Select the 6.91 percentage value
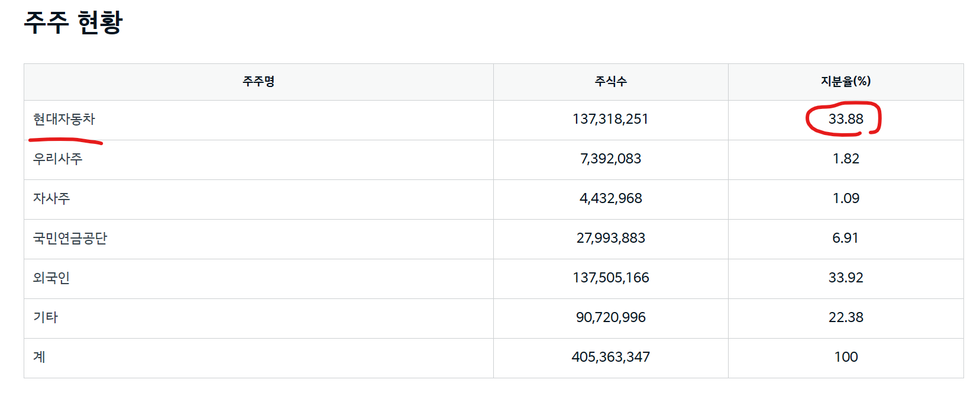The width and height of the screenshot is (980, 402). tap(845, 239)
